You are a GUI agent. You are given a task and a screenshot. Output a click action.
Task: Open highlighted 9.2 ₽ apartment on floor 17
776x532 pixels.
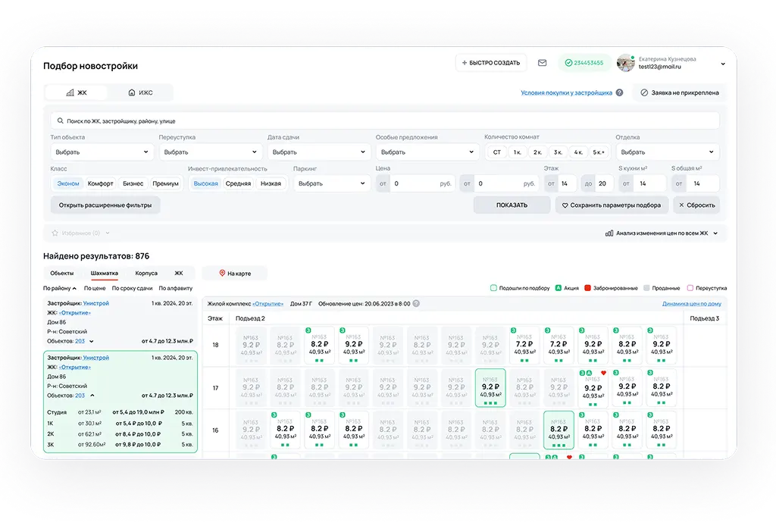[x=490, y=387]
